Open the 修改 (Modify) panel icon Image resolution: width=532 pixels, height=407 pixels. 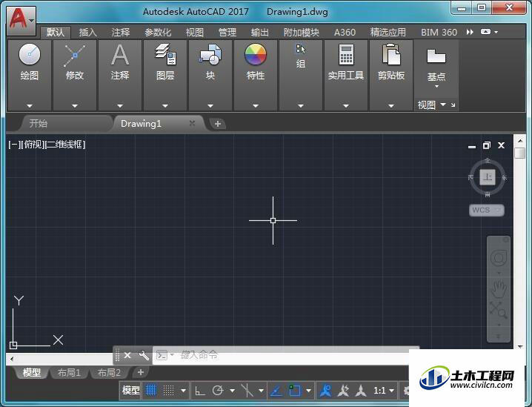75,55
